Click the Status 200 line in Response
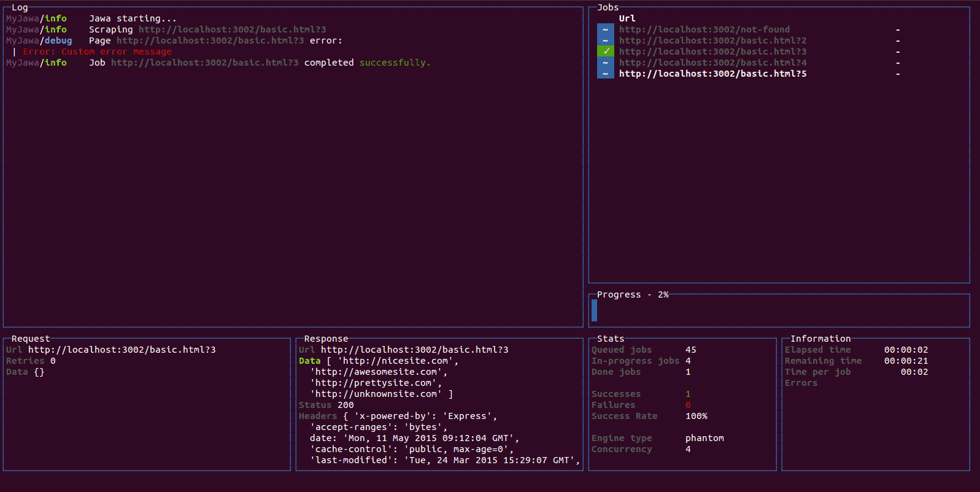The image size is (980, 492). pyautogui.click(x=326, y=405)
